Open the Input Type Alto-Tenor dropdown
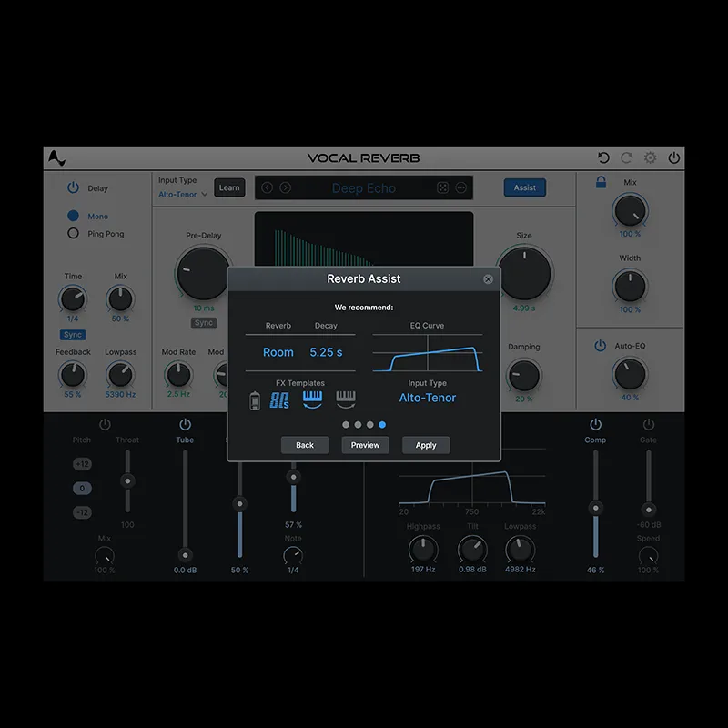The height and width of the screenshot is (728, 728). (183, 195)
